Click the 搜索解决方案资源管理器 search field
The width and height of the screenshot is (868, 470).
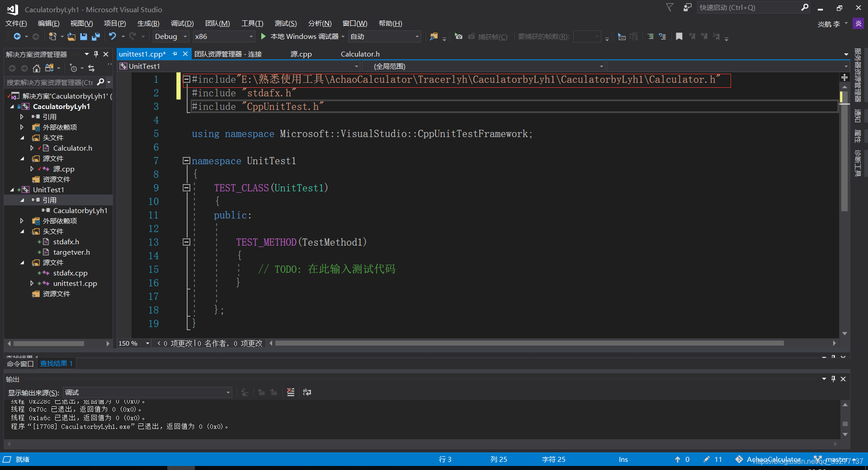[x=50, y=82]
